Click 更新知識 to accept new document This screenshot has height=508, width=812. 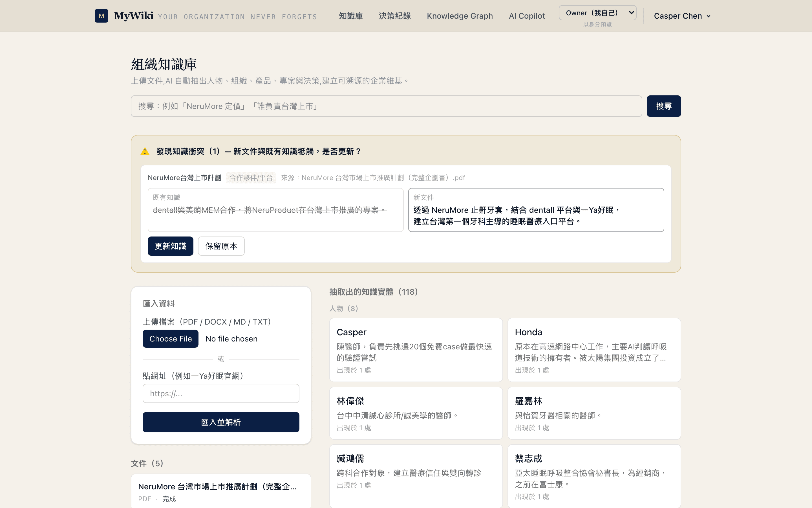tap(171, 246)
